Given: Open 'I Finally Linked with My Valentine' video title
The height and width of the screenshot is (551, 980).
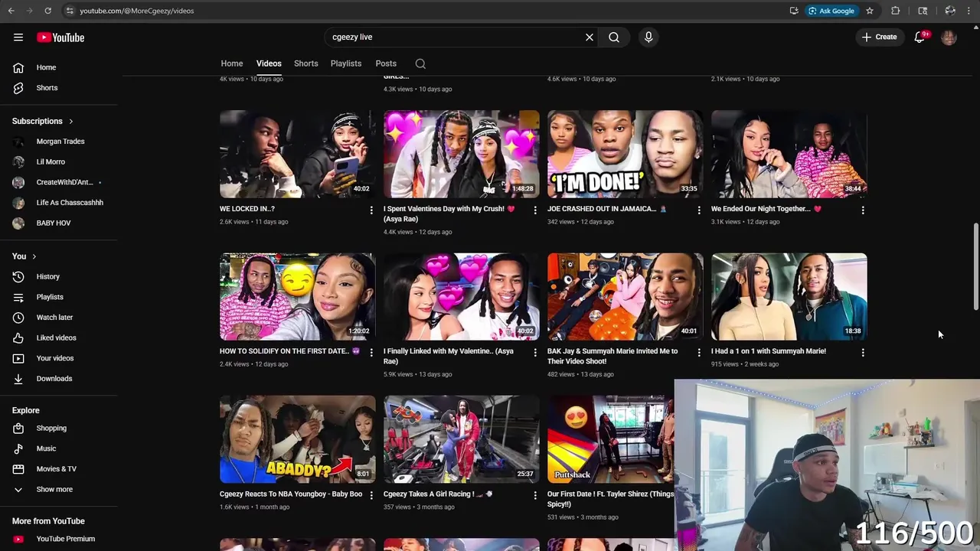Looking at the screenshot, I should [449, 356].
